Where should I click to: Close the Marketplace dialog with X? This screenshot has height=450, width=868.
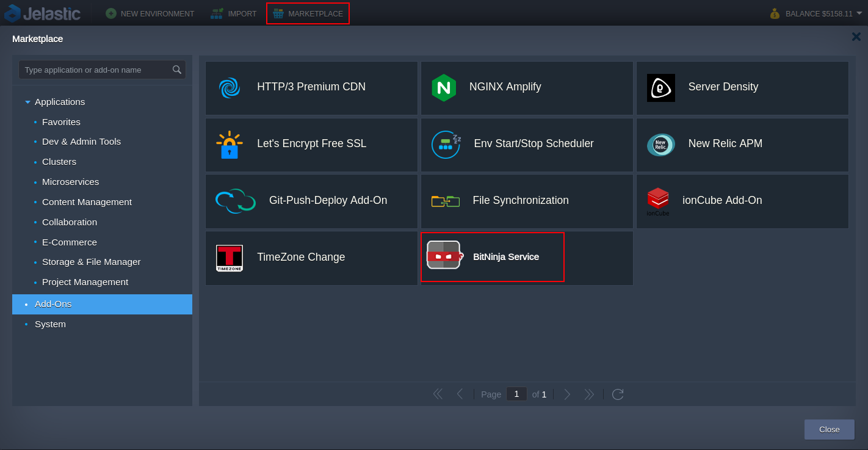tap(856, 37)
